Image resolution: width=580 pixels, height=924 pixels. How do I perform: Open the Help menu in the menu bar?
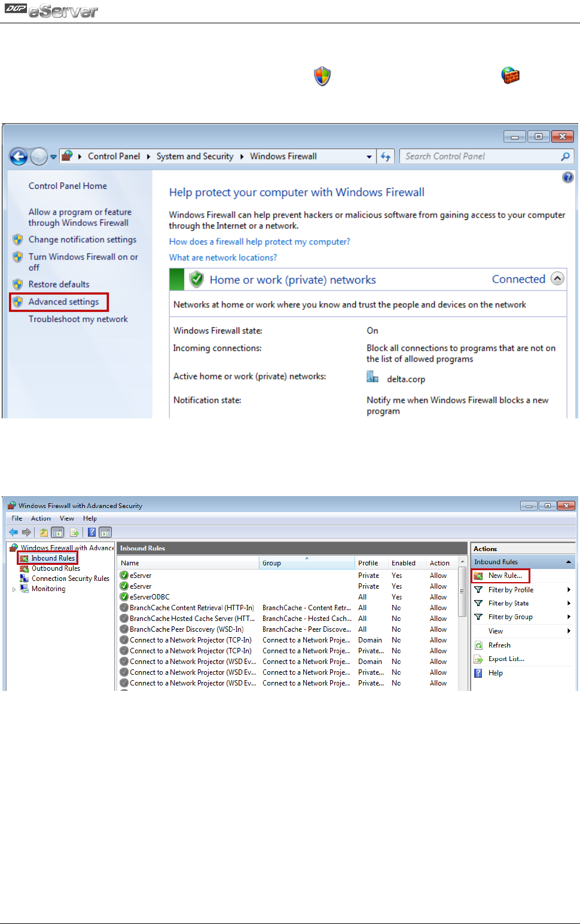pyautogui.click(x=90, y=518)
